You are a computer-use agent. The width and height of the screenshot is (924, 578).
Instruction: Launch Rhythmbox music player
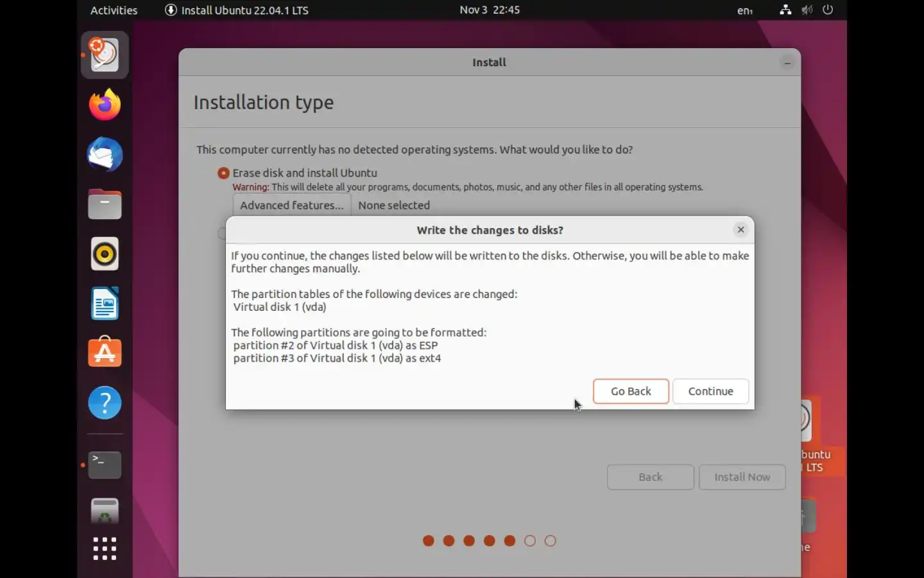point(105,254)
